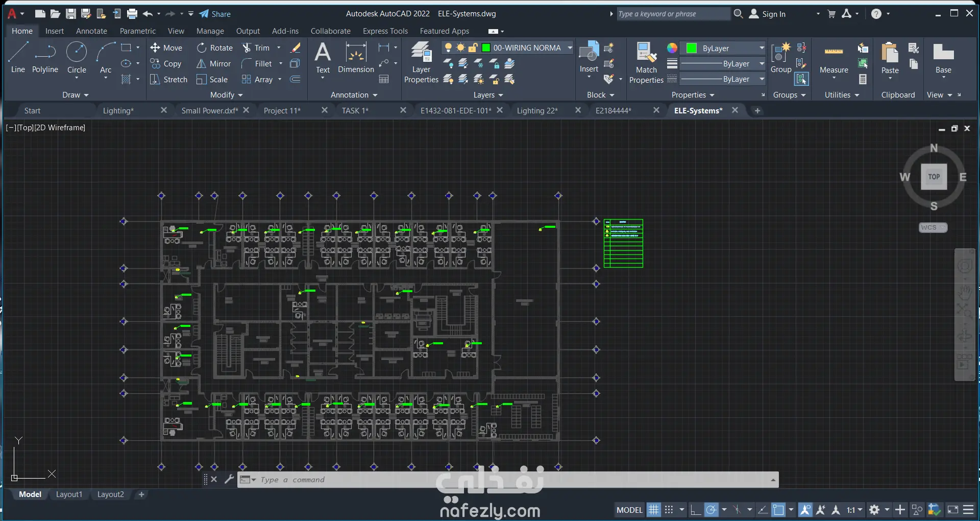The width and height of the screenshot is (980, 521).
Task: Click the Share button
Action: pyautogui.click(x=215, y=14)
